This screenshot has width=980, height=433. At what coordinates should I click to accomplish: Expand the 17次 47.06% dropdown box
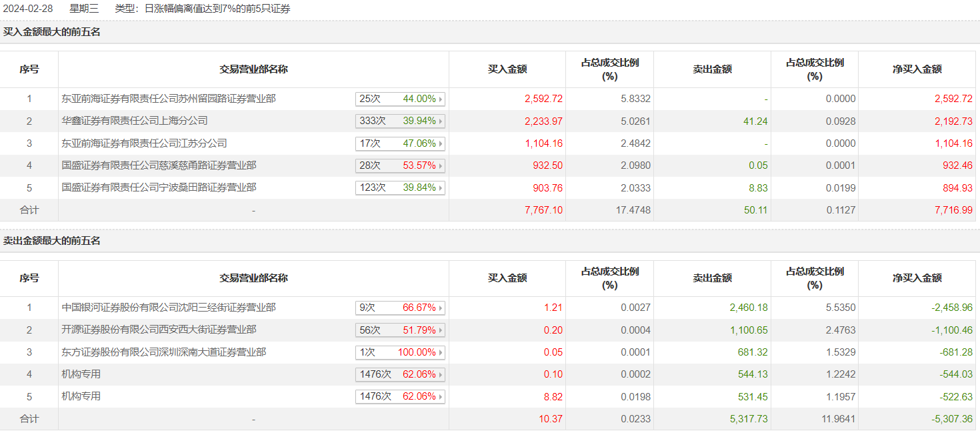pos(441,143)
